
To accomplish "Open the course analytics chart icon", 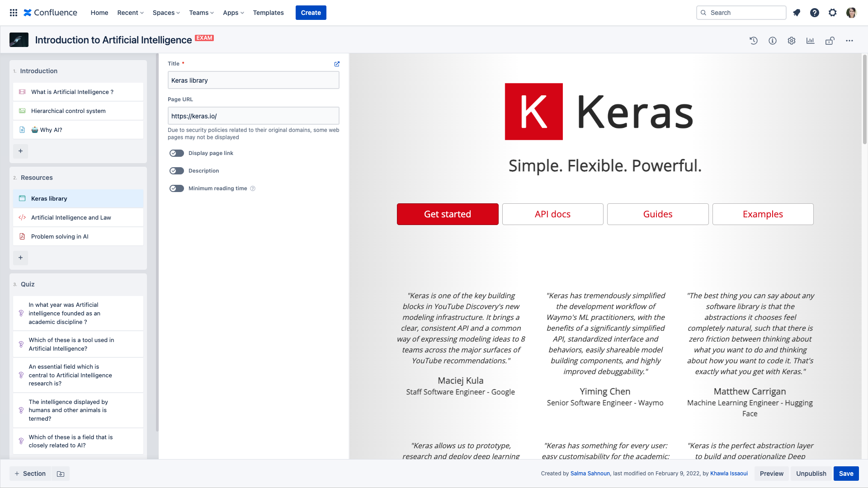I will tap(811, 41).
